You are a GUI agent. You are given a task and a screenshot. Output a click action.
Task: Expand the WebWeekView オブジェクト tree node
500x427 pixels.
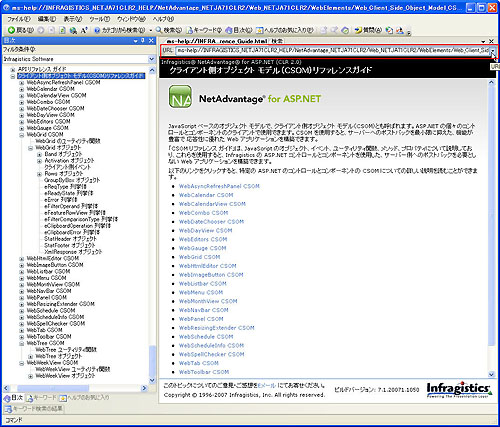click(30, 376)
